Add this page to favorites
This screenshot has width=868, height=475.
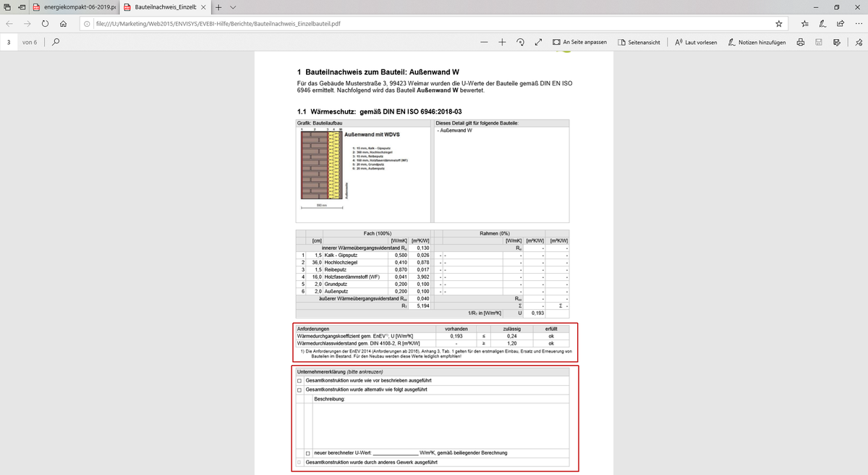[778, 23]
